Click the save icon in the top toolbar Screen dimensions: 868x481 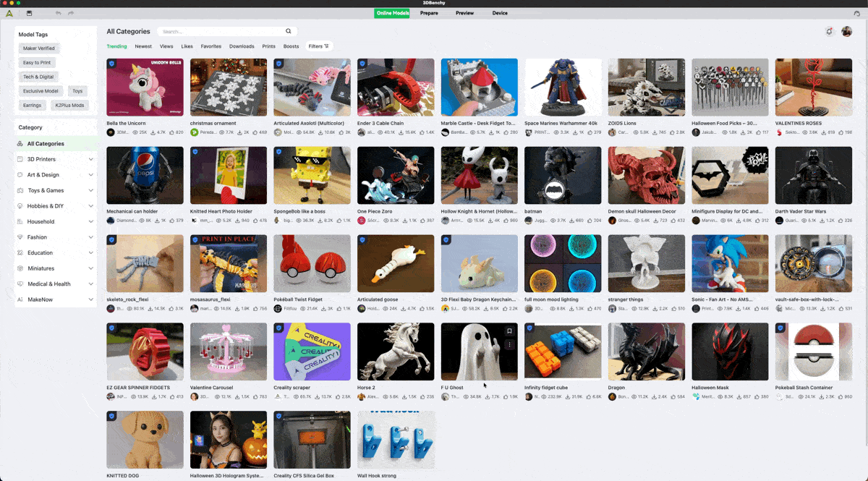click(x=29, y=13)
